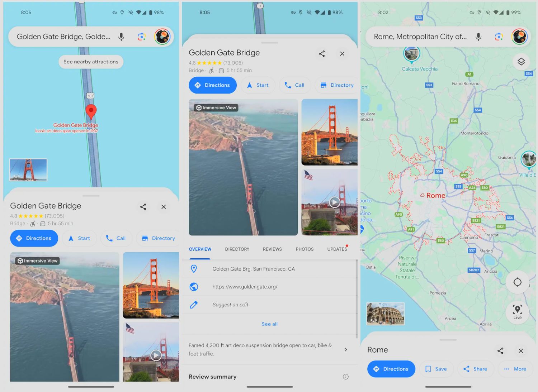The height and width of the screenshot is (392, 538).
Task: Open map layers on the Rome map
Action: coord(521,62)
